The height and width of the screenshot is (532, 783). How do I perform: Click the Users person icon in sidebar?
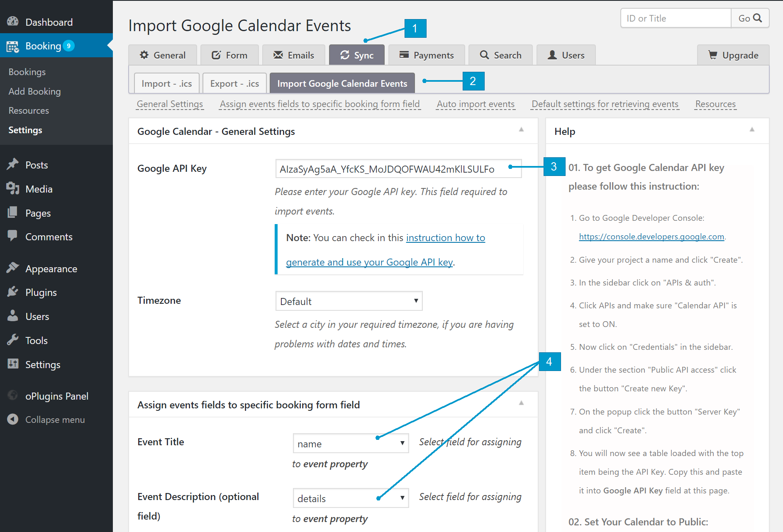[13, 316]
